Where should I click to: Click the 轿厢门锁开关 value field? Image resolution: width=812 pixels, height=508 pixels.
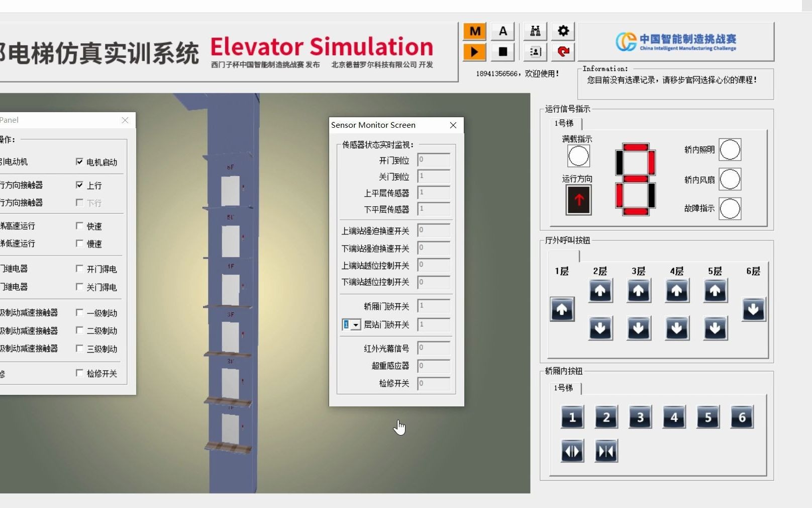coord(434,306)
